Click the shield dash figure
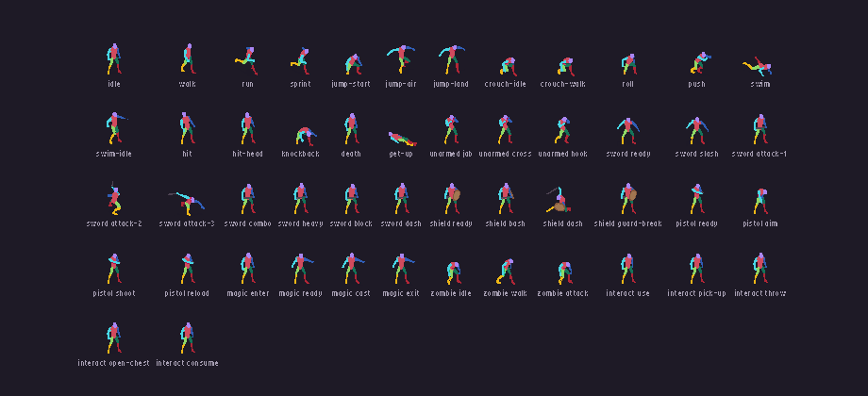868x396 pixels. 559,200
